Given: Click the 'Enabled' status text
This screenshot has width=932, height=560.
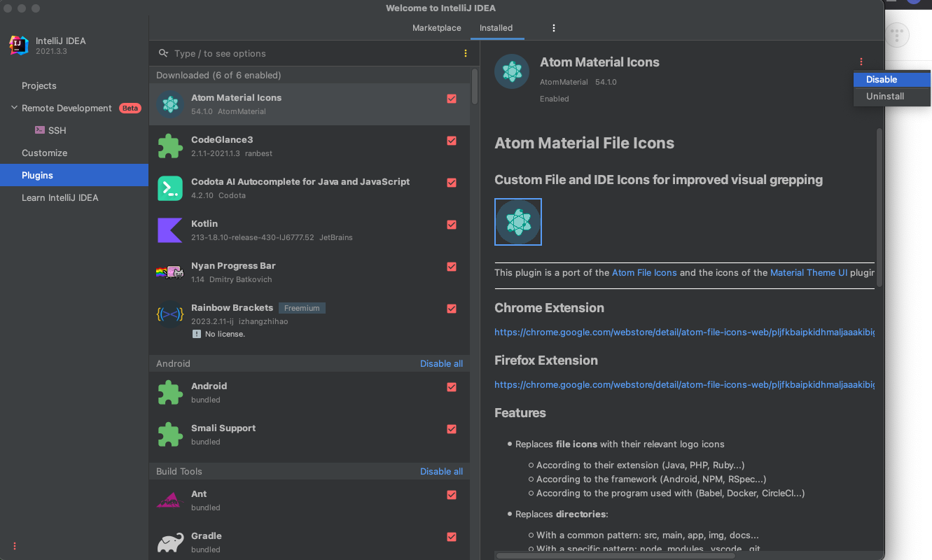Looking at the screenshot, I should pos(554,99).
